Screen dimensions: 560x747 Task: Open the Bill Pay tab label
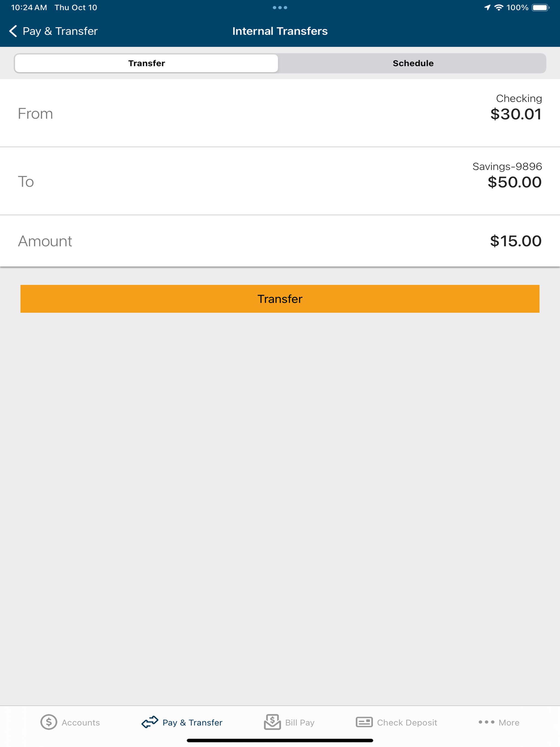(x=300, y=722)
